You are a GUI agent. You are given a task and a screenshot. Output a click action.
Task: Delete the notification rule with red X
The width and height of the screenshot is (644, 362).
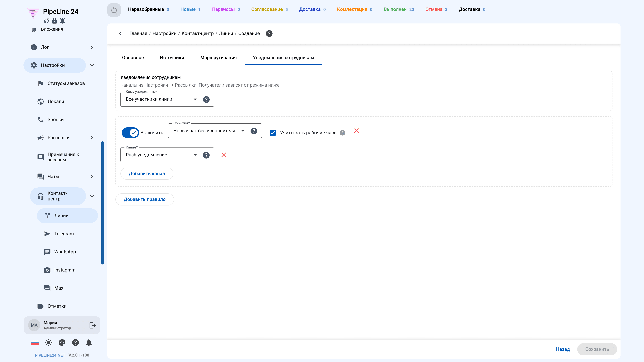[357, 131]
